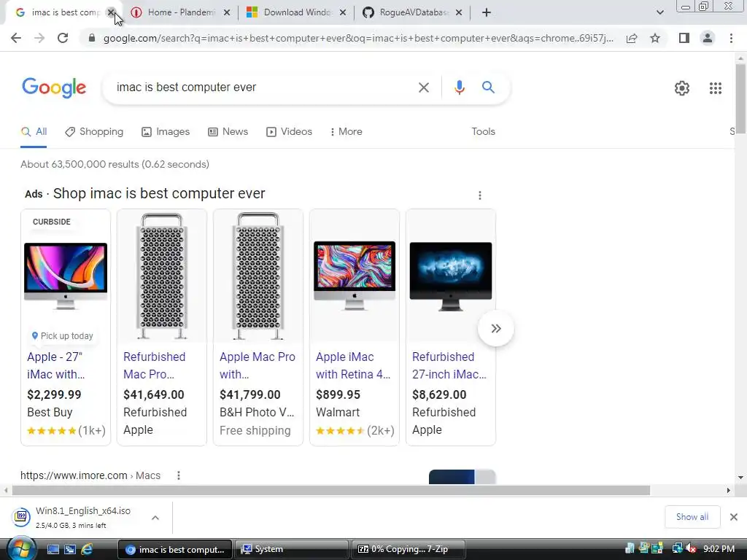Screen dimensions: 747x560
Task: Clear the search box with the X icon
Action: [x=424, y=87]
